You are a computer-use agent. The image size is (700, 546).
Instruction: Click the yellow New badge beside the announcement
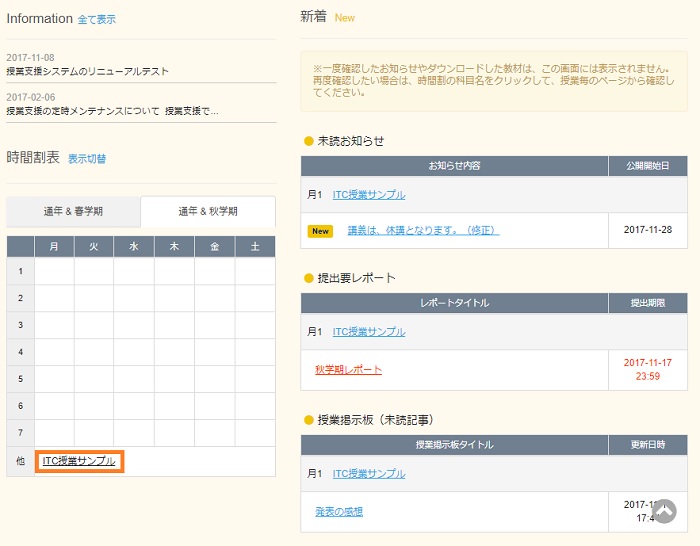point(320,231)
